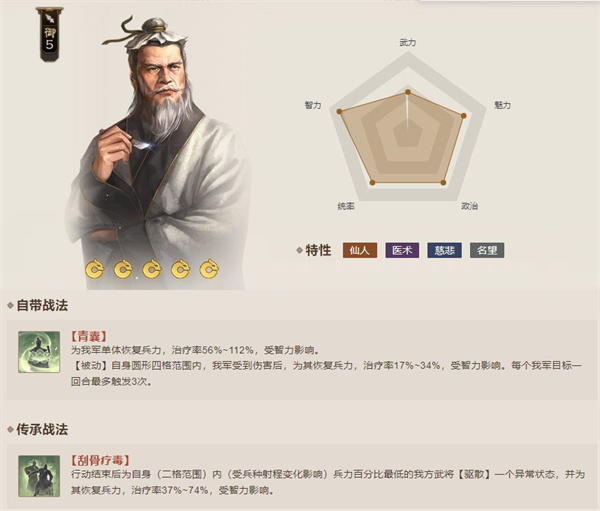Image resolution: width=600 pixels, height=511 pixels.
Task: Click the 刮骨疗毒 skill icon
Action: [39, 476]
